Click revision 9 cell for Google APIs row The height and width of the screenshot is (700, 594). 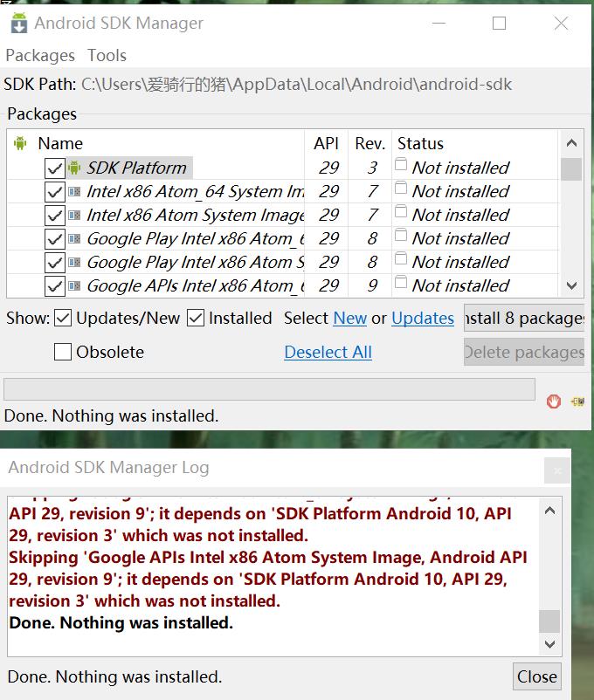click(x=372, y=285)
